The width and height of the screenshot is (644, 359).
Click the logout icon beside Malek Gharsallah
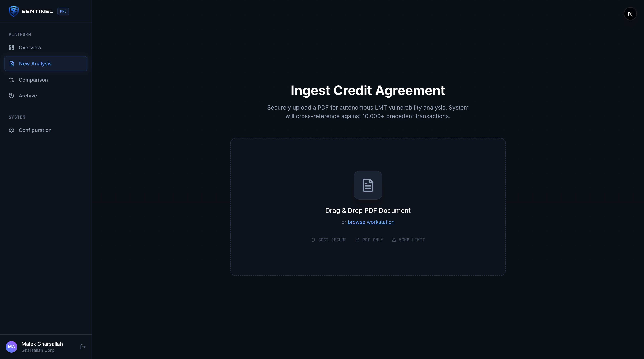pyautogui.click(x=83, y=347)
